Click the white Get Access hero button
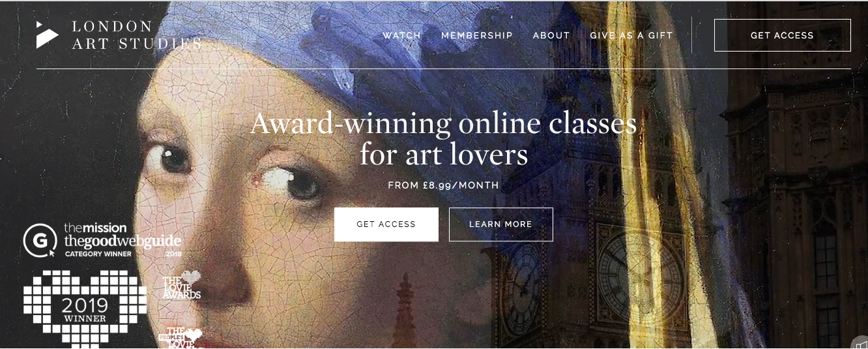 point(386,224)
